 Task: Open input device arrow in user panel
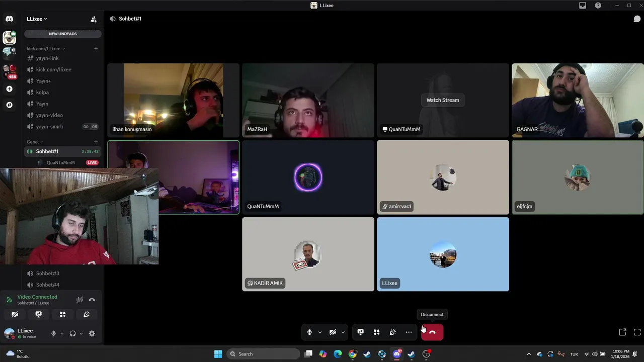(x=62, y=333)
